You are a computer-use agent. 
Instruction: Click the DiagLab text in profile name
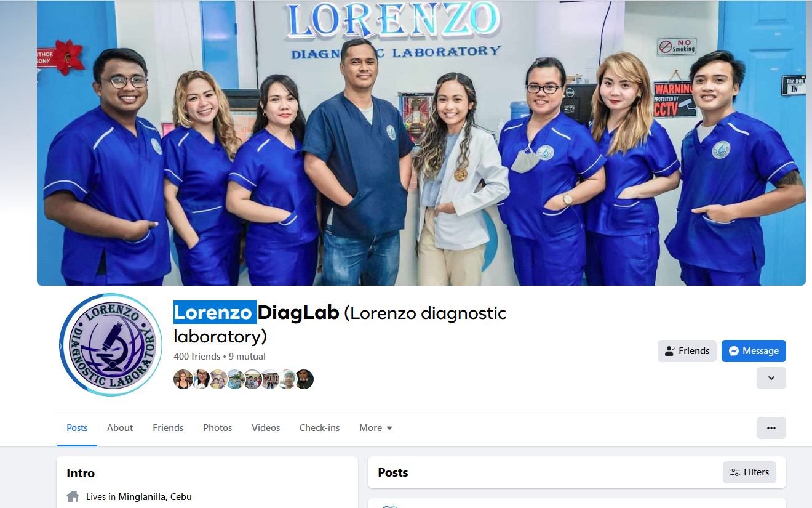[298, 313]
